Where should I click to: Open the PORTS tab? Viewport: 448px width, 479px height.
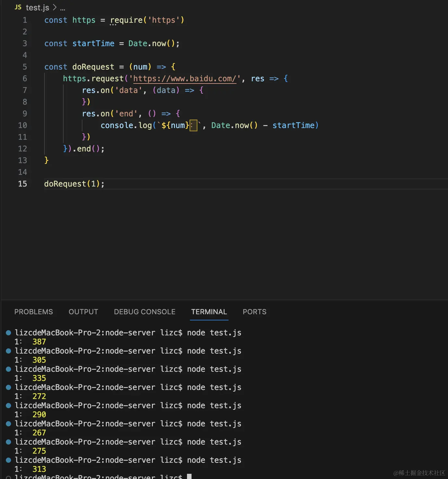coord(255,312)
